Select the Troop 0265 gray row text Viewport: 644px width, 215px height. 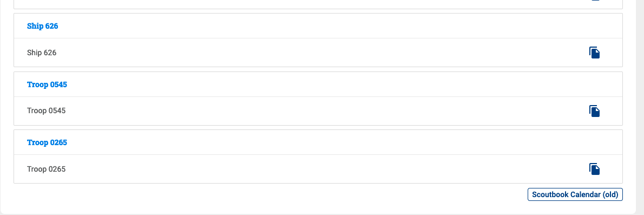[x=46, y=169]
